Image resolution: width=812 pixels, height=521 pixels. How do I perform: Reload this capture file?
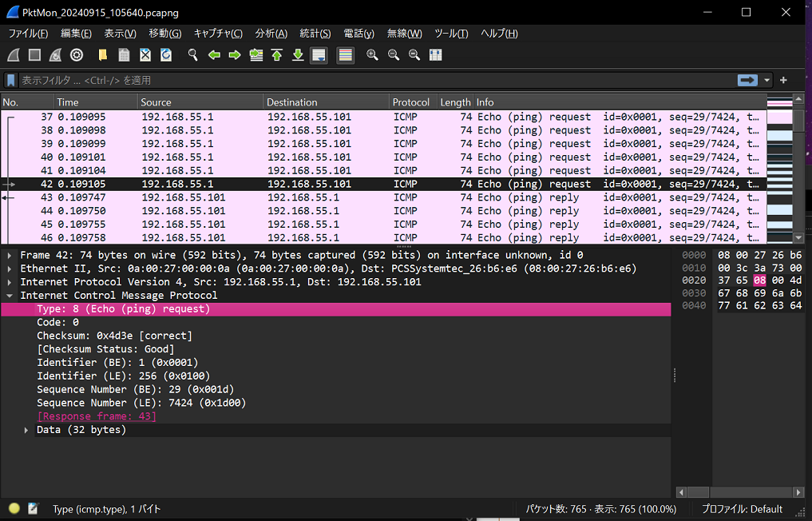(x=166, y=55)
